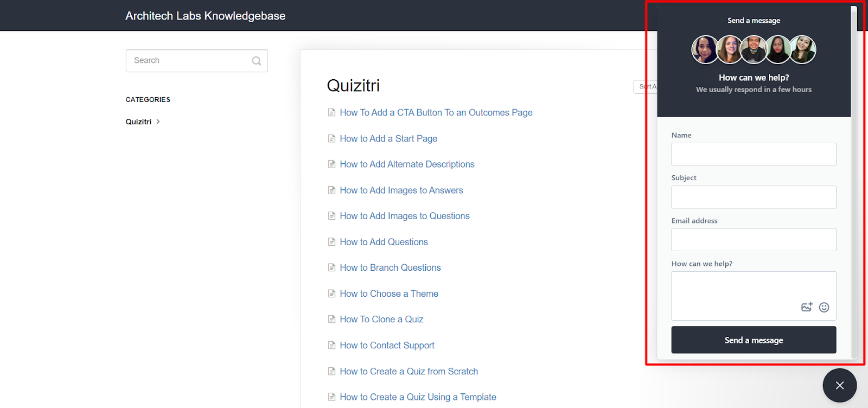
Task: Click document icon beside How to Add a Start Page
Action: [331, 138]
